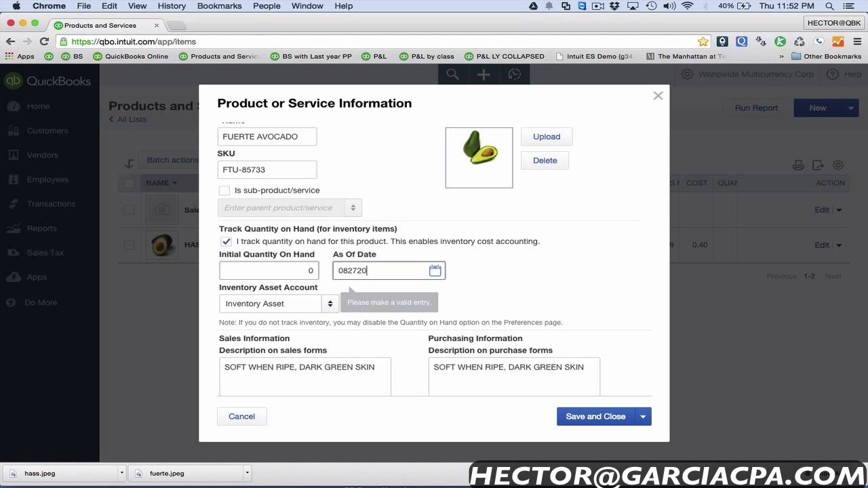Image resolution: width=868 pixels, height=488 pixels.
Task: Open the Batch actions dropdown
Action: coord(172,160)
